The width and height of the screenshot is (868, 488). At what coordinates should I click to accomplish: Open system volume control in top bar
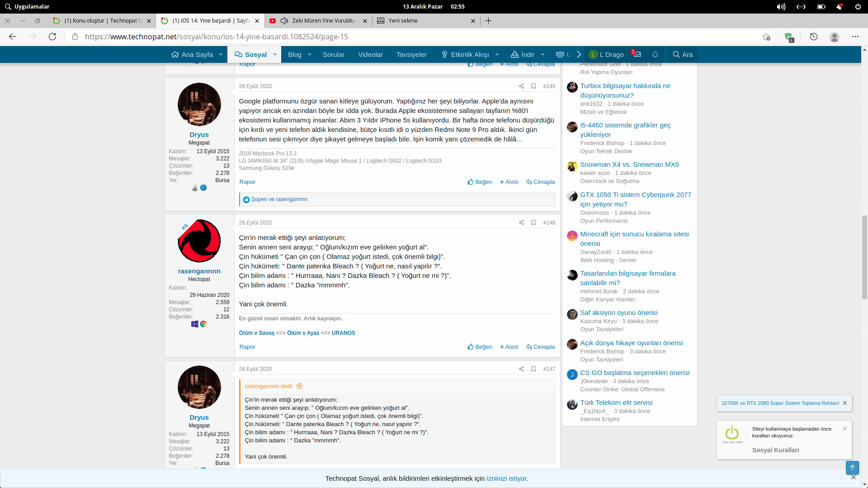click(x=781, y=7)
